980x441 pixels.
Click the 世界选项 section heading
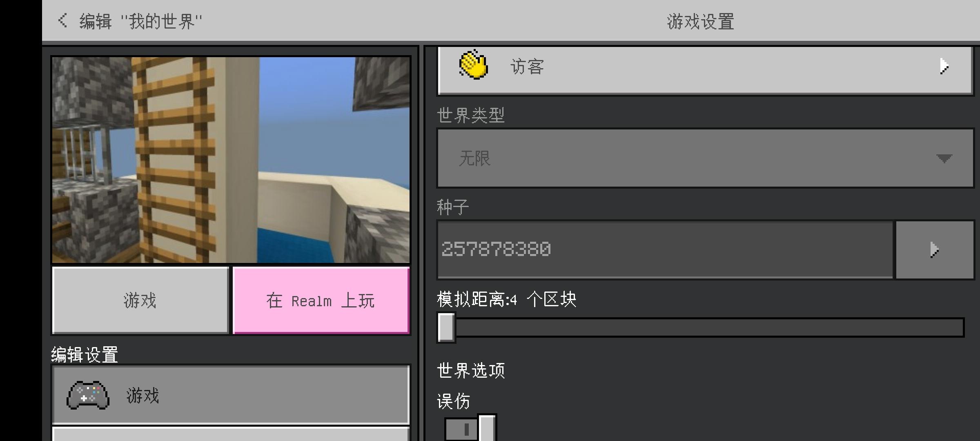tap(471, 371)
